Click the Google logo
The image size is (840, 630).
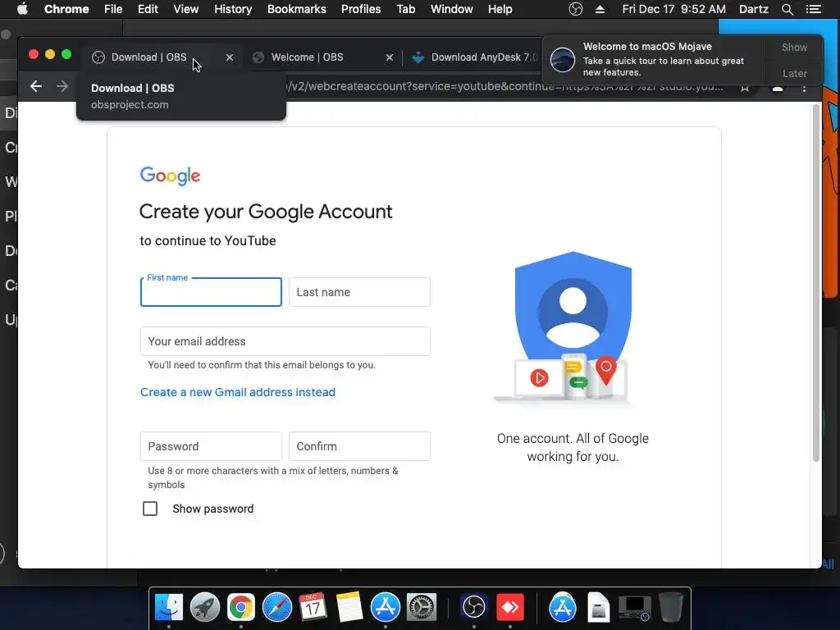coord(170,176)
